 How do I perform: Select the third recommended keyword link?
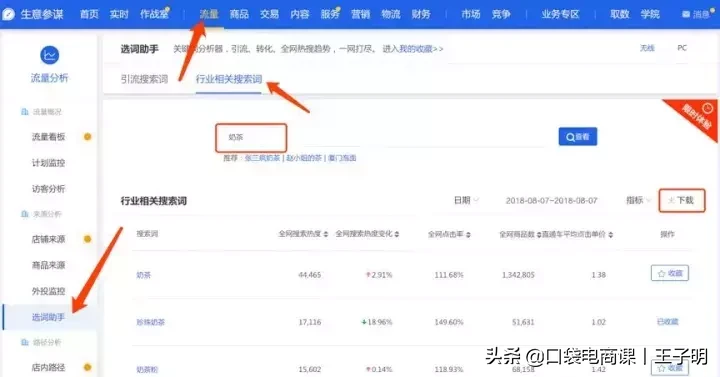342,158
